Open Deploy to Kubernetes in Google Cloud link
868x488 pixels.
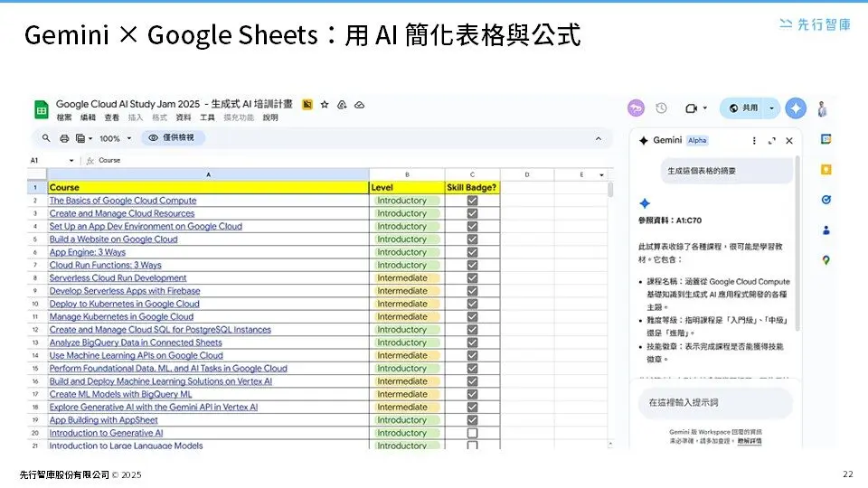click(x=124, y=304)
